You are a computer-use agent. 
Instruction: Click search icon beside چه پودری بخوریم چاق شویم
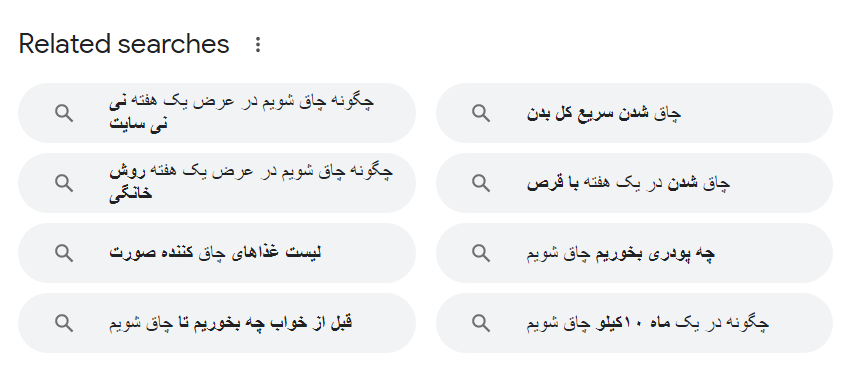point(480,253)
